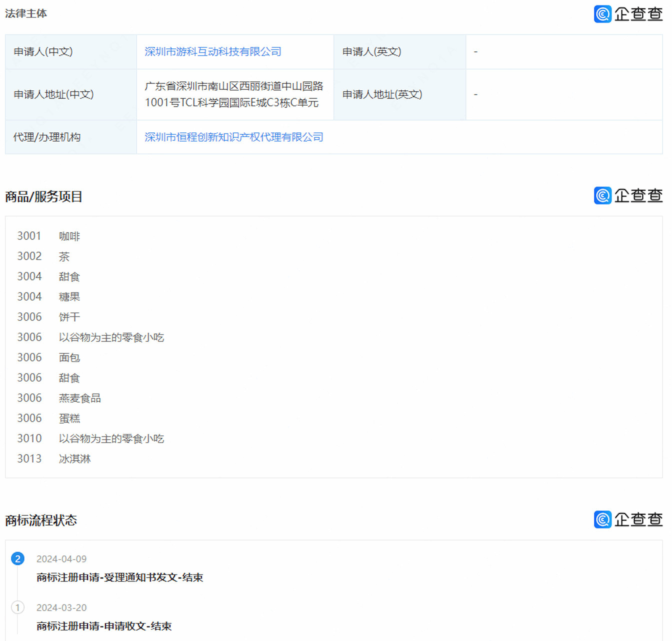Click the 企查查 logo beside 法律主体 heading
Screen dimensions: 672x641
coord(627,14)
